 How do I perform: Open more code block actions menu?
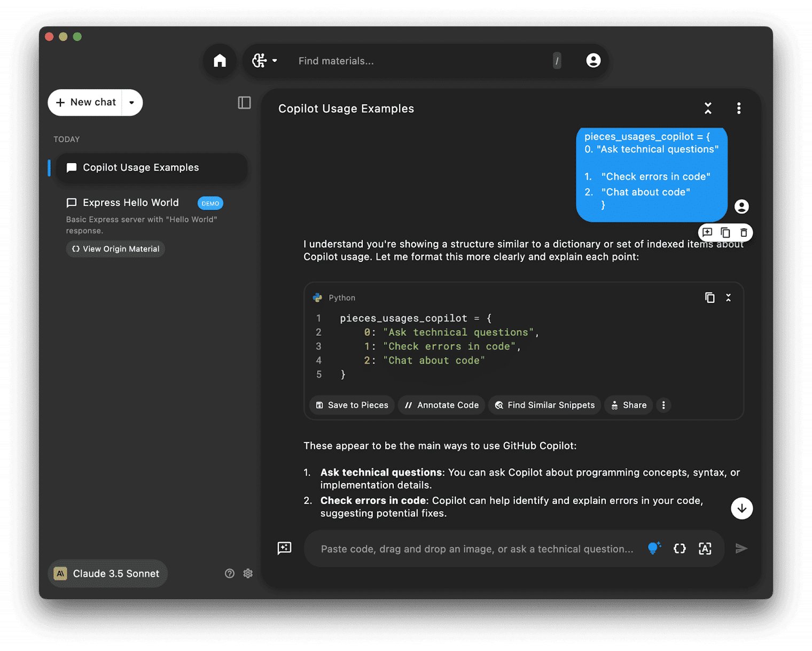tap(663, 405)
